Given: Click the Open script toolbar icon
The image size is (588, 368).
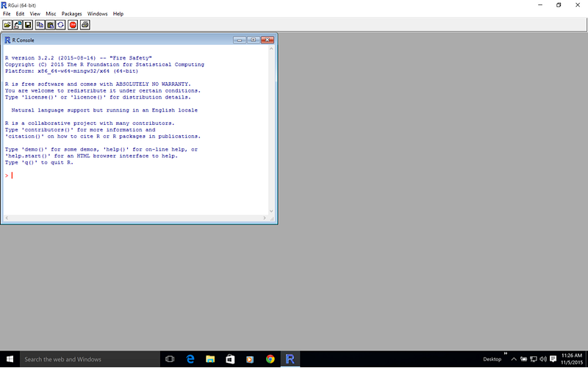Looking at the screenshot, I should click(x=7, y=25).
